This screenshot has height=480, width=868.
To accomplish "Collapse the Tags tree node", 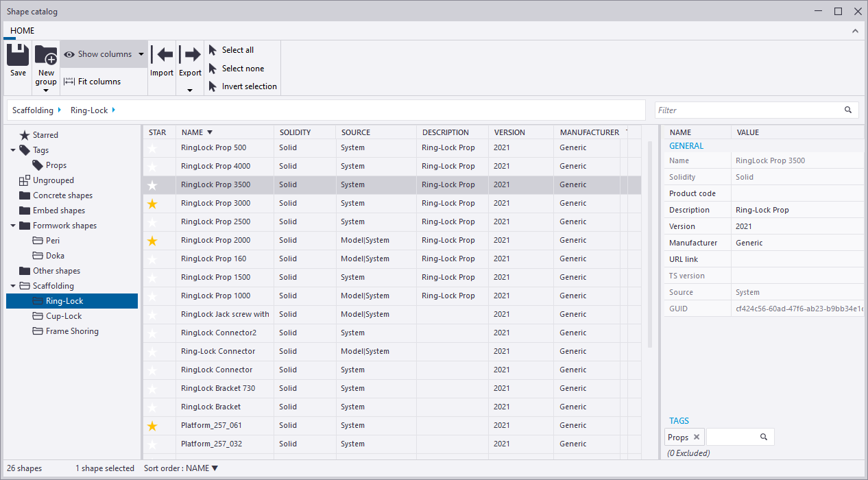I will click(x=13, y=150).
